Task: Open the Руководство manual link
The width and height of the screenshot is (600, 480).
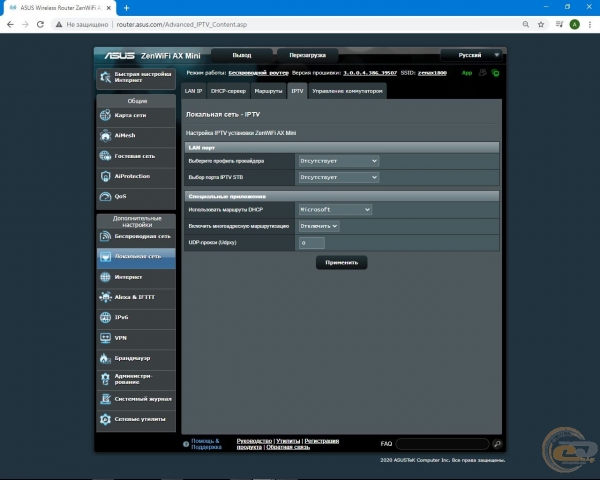Action: (254, 441)
